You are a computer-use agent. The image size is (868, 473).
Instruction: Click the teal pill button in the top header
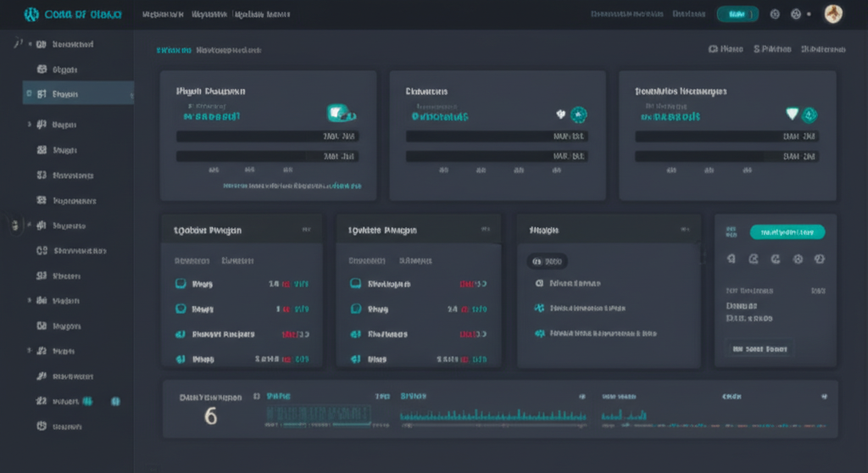(x=737, y=14)
